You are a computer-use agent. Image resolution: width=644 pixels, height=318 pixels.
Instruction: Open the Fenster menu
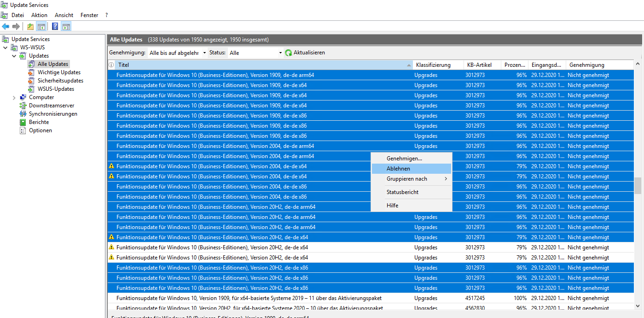(x=89, y=15)
